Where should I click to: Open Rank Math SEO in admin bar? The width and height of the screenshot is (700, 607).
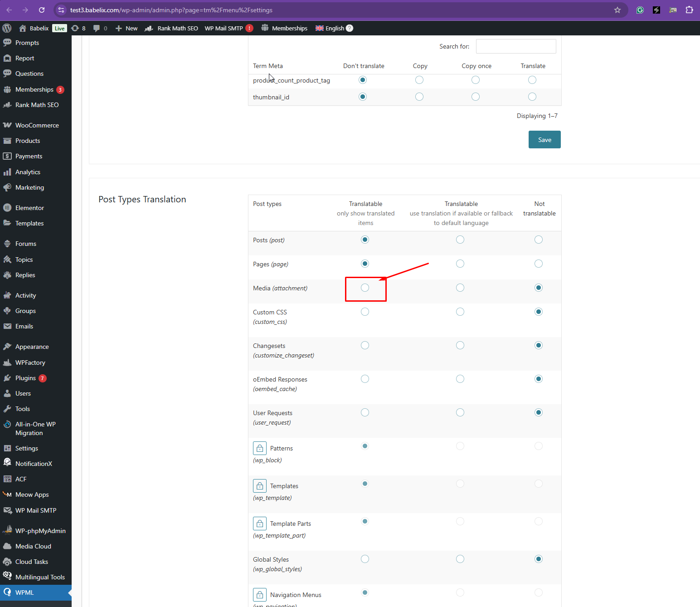pyautogui.click(x=172, y=28)
